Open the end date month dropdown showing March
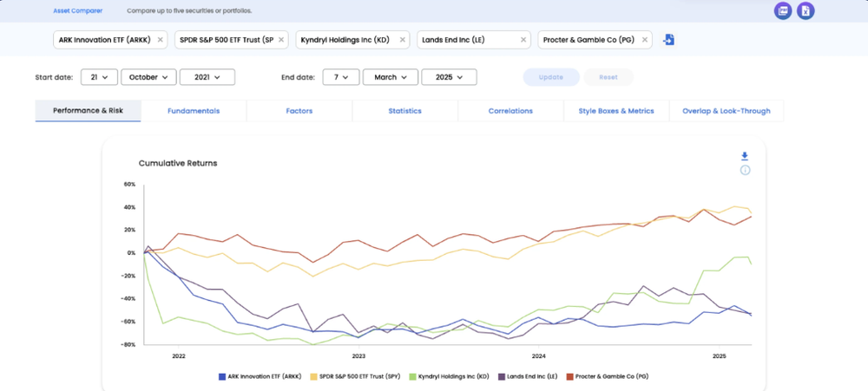This screenshot has width=868, height=391. 391,77
